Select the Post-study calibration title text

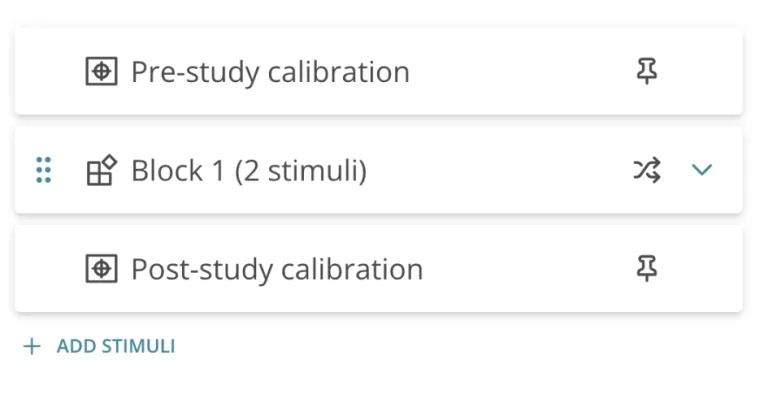(277, 269)
